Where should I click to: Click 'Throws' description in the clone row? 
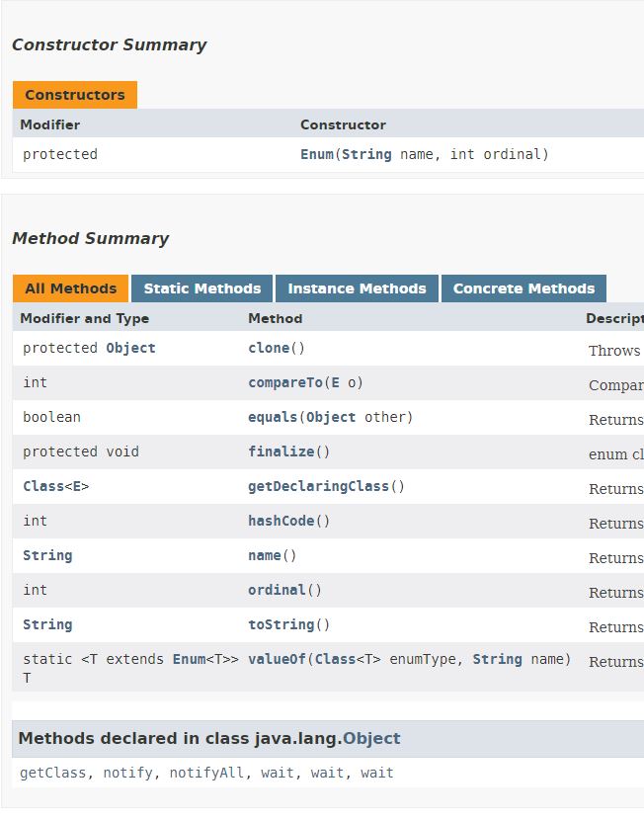[614, 351]
